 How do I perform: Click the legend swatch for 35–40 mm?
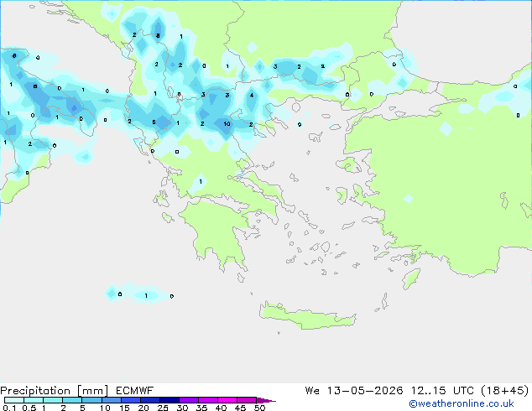point(207,400)
